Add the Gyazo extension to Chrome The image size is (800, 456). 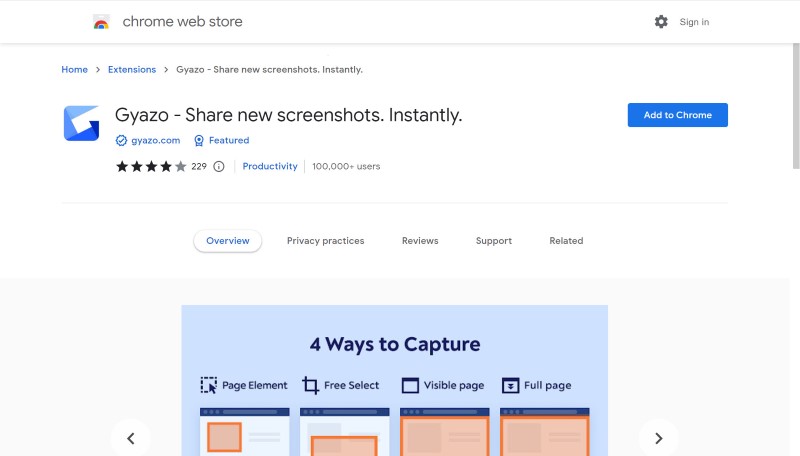(x=678, y=115)
